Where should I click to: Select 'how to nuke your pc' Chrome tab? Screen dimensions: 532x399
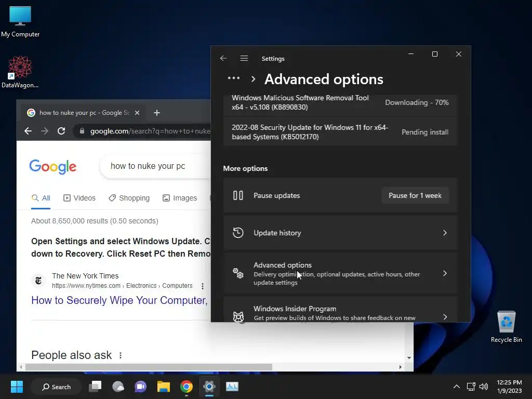[x=83, y=113]
